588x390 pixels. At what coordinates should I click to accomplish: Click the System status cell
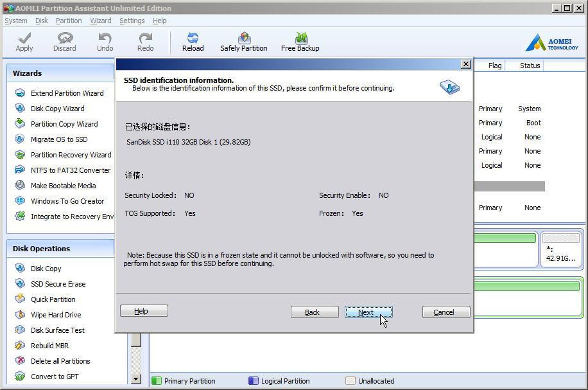tap(530, 109)
